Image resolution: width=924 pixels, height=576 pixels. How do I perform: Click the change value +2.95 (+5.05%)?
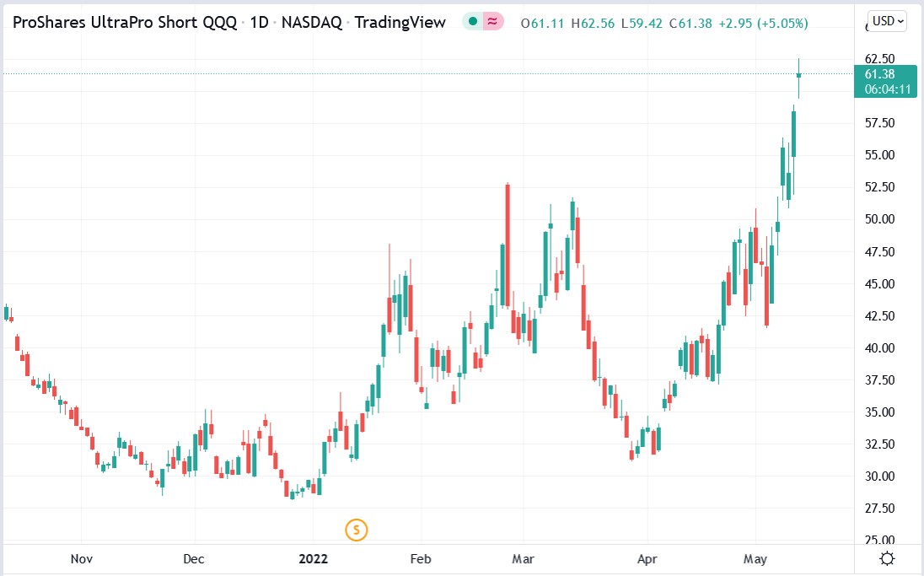coord(763,24)
